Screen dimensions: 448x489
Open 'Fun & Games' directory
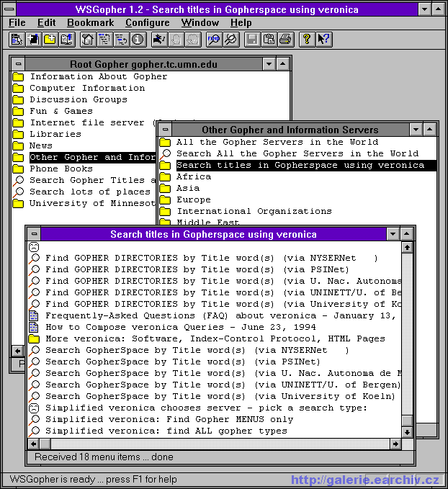coord(61,112)
